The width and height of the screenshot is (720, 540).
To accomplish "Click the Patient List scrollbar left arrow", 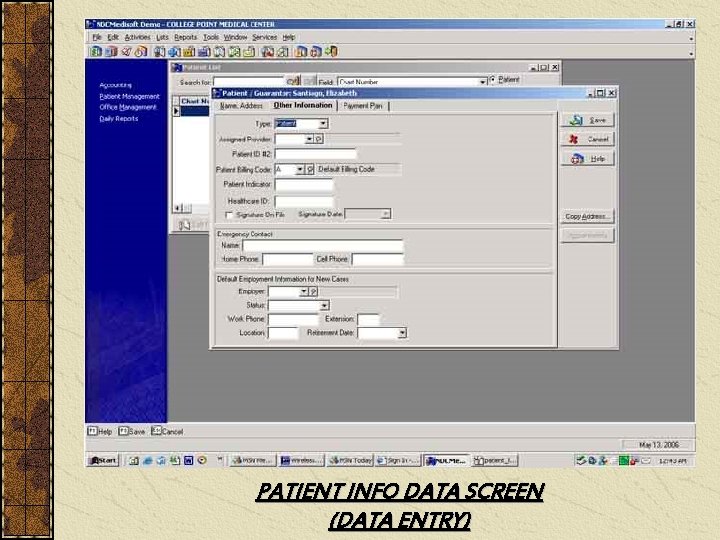I will click(x=178, y=208).
